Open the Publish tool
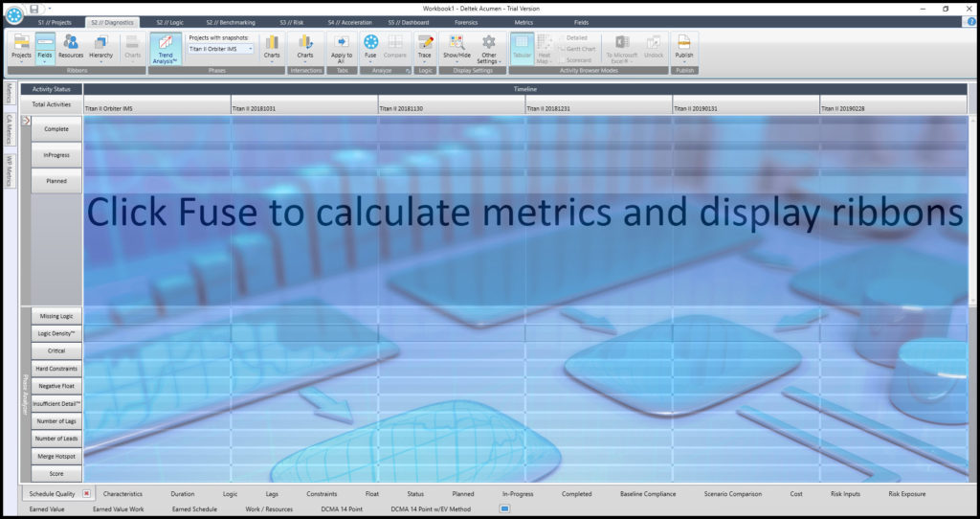980x519 pixels. point(684,45)
